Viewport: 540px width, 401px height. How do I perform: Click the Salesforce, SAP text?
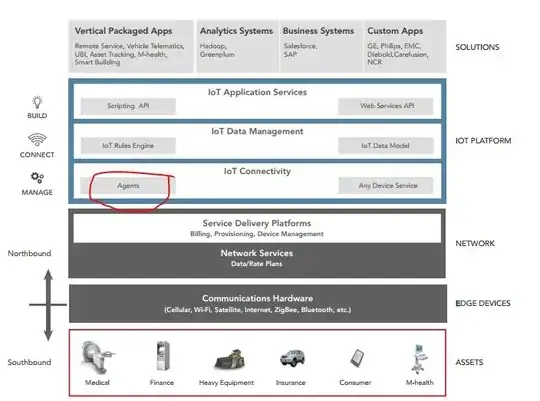pyautogui.click(x=300, y=50)
